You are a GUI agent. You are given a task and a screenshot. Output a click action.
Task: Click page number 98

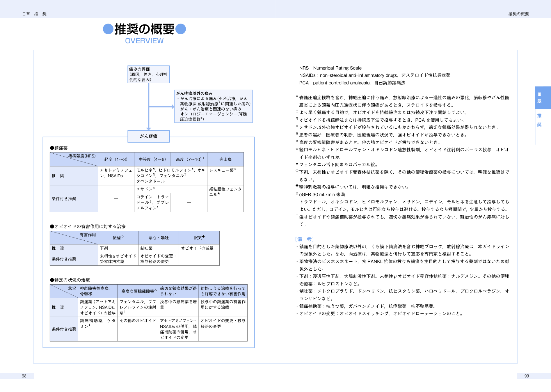coord(24,376)
